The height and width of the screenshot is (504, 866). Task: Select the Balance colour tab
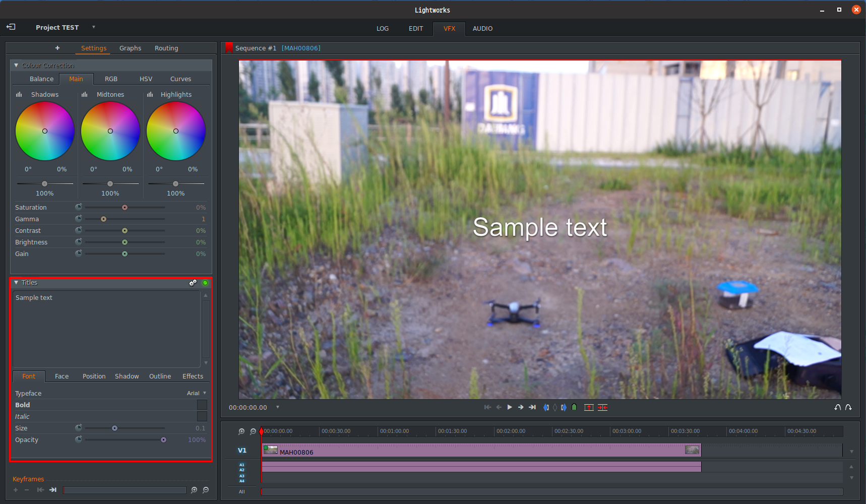click(x=41, y=79)
